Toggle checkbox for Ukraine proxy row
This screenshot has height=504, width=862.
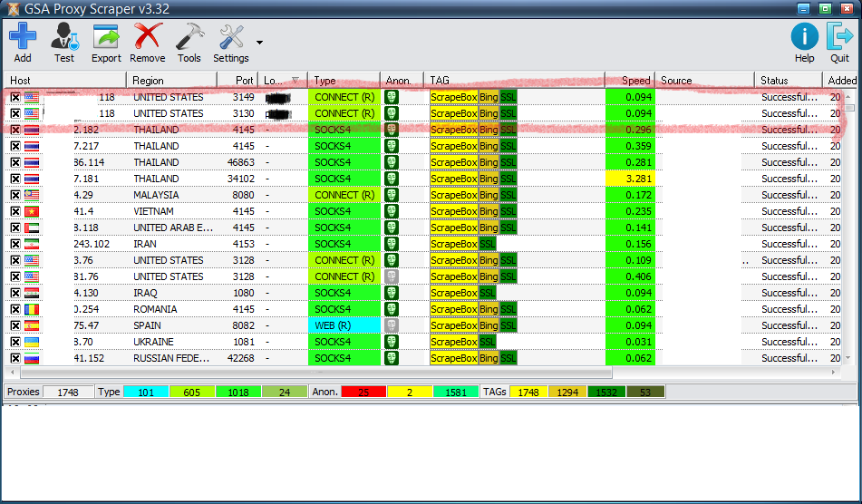pos(15,342)
